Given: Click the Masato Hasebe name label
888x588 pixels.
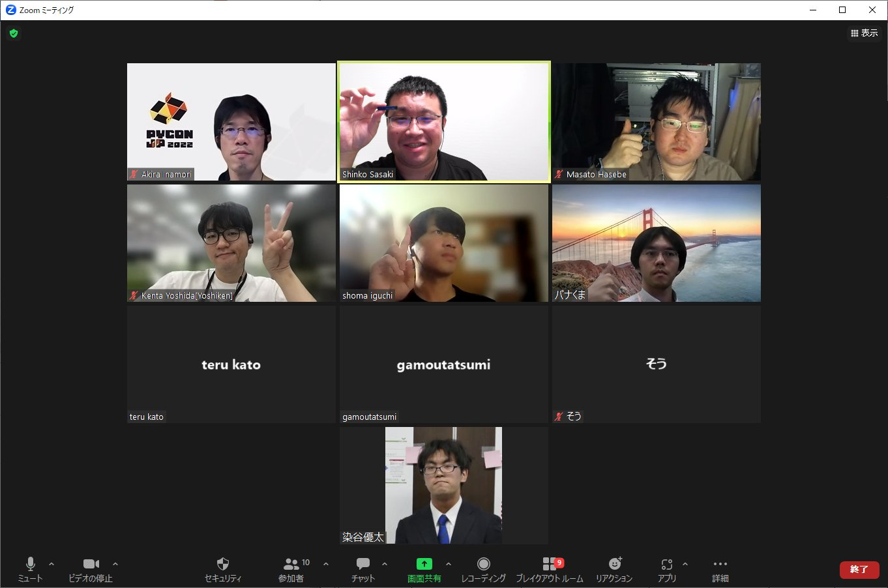Looking at the screenshot, I should (597, 174).
